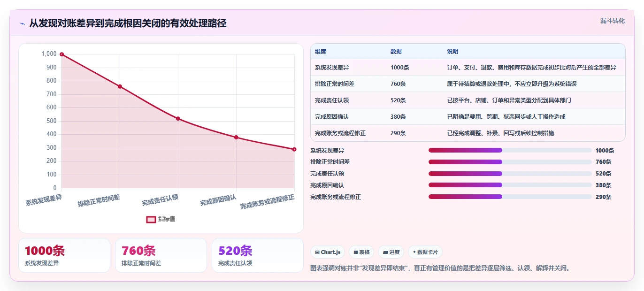644x291 pixels.
Task: Click the description 已按平台、店铺、订单和异常类型分配到具体部门
Action: coord(509,100)
